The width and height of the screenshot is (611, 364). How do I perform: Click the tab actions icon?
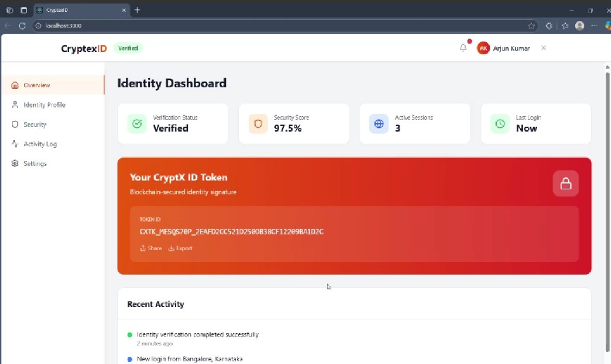[x=24, y=10]
